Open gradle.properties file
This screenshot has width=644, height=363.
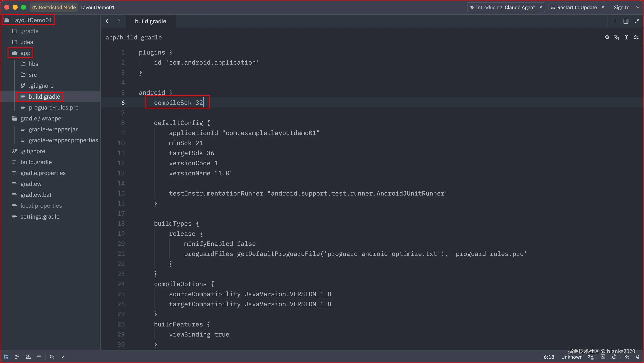point(39,173)
